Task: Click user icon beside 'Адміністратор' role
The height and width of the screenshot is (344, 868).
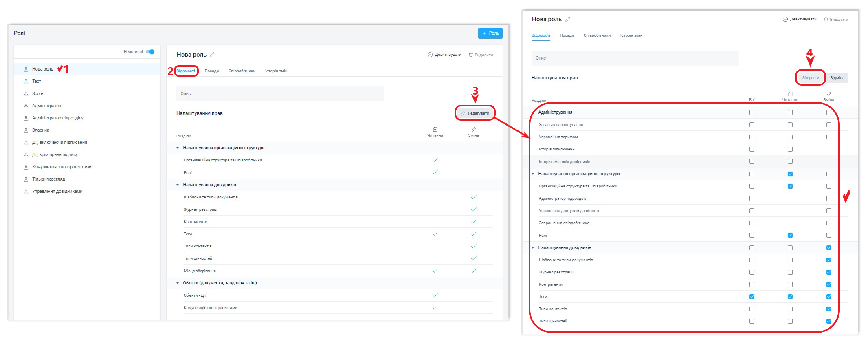Action: 26,106
